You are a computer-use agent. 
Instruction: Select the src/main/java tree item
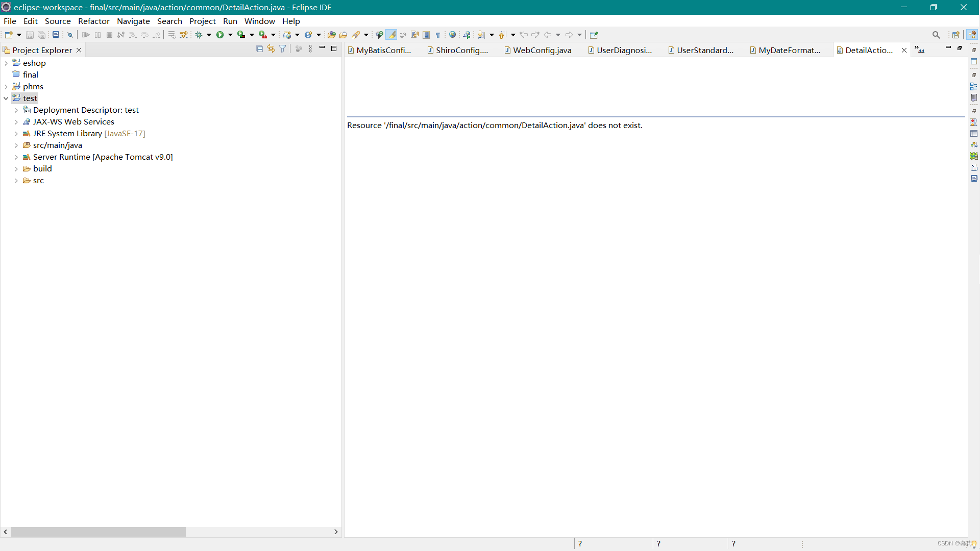point(57,145)
